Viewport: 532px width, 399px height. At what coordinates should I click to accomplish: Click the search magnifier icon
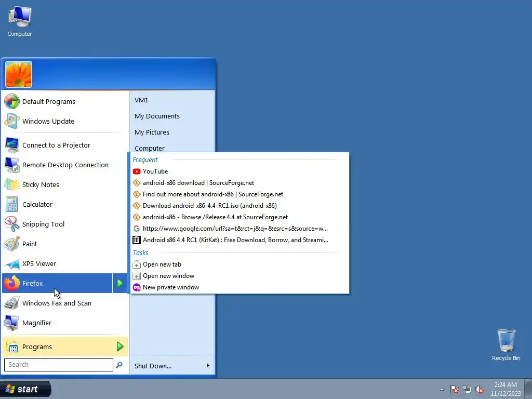point(119,365)
